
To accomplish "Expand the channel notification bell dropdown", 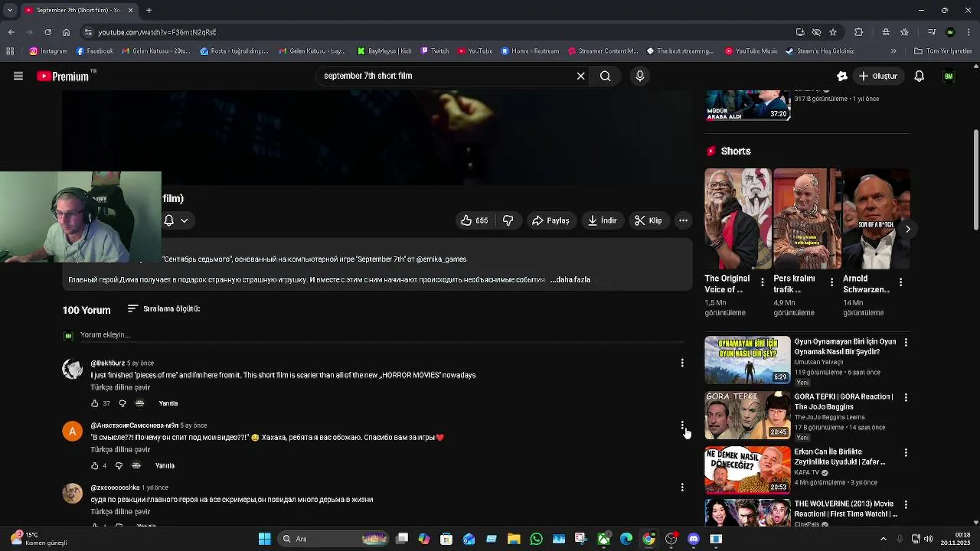I will tap(176, 220).
